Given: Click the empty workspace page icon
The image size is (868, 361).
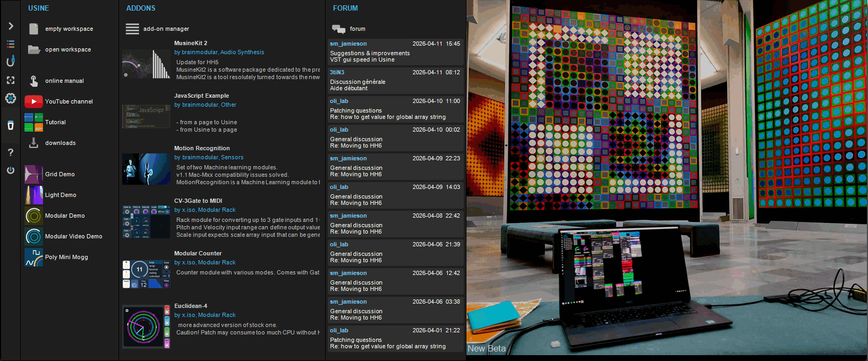Looking at the screenshot, I should (33, 29).
